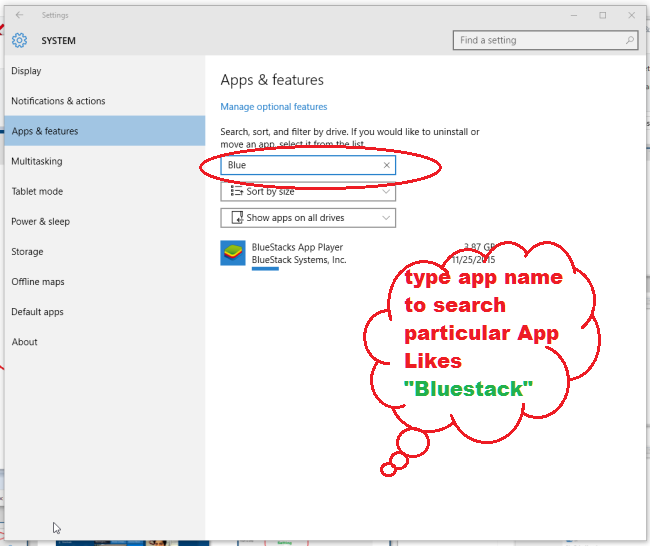
Task: Click the app search field containing Blue
Action: click(x=308, y=165)
